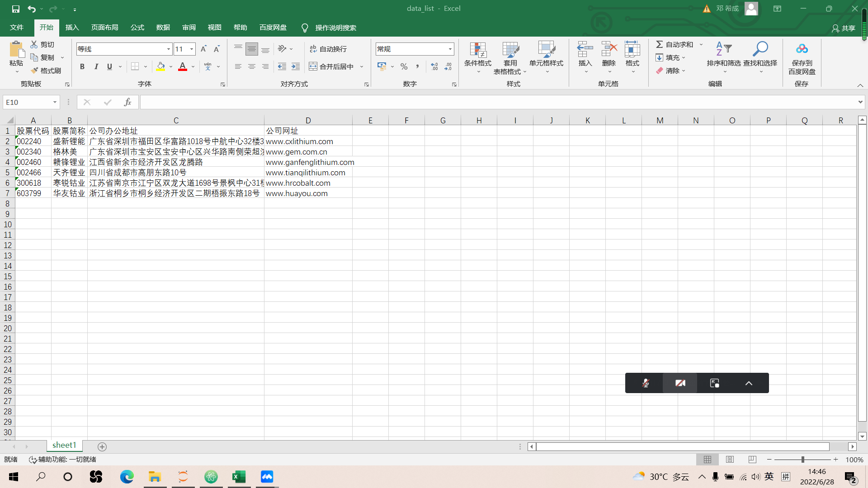Collapse the ribbon with the chevron
The height and width of the screenshot is (488, 868).
coord(860,85)
